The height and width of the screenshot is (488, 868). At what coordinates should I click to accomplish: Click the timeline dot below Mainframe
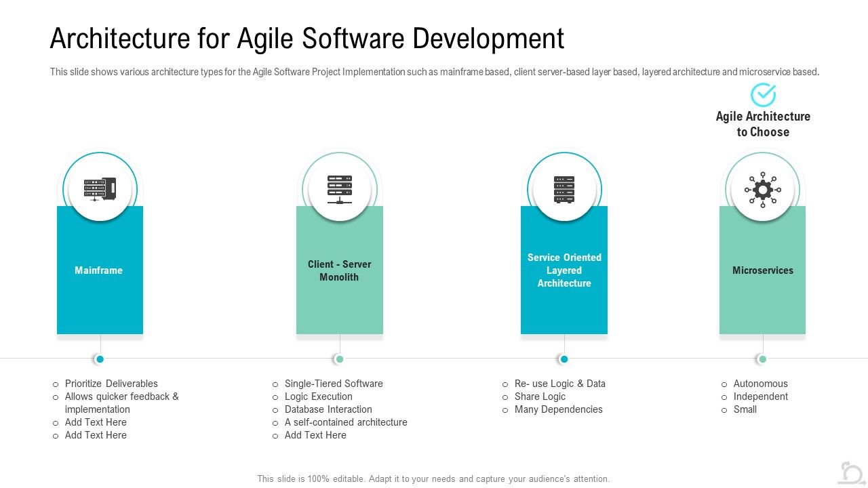[x=100, y=359]
